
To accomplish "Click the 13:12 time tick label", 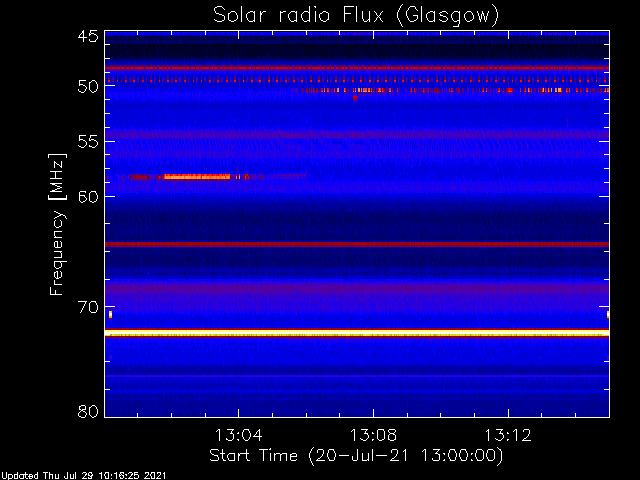I will (x=508, y=435).
